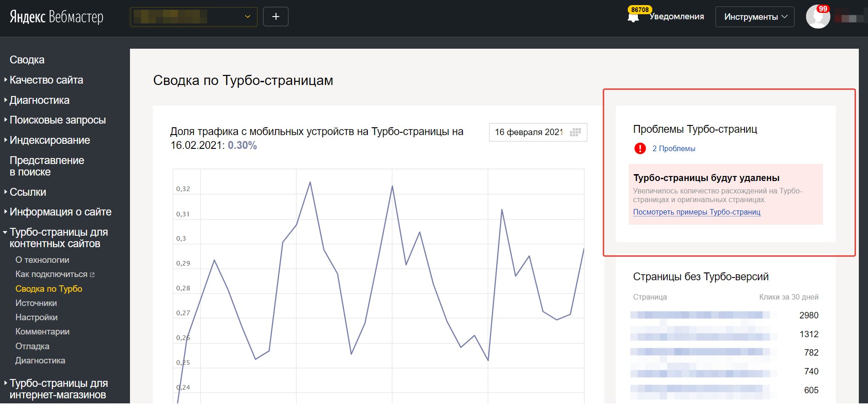
Task: Open the Как подключиться link
Action: pyautogui.click(x=51, y=274)
